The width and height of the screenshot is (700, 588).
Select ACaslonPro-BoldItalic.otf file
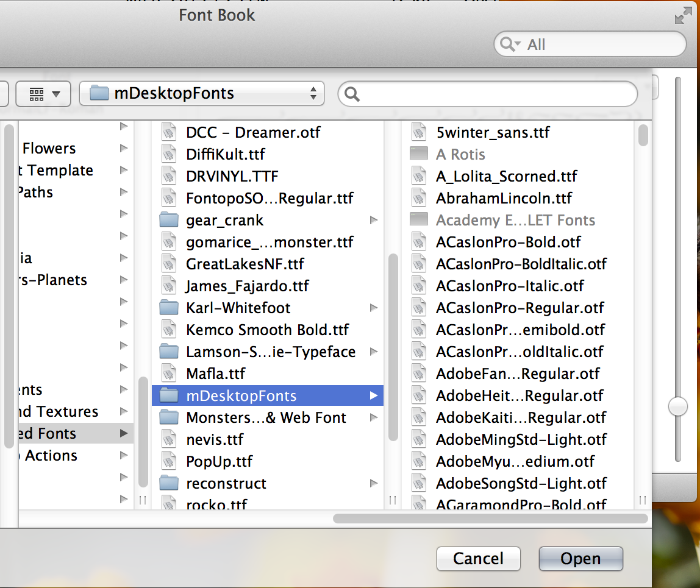click(518, 264)
